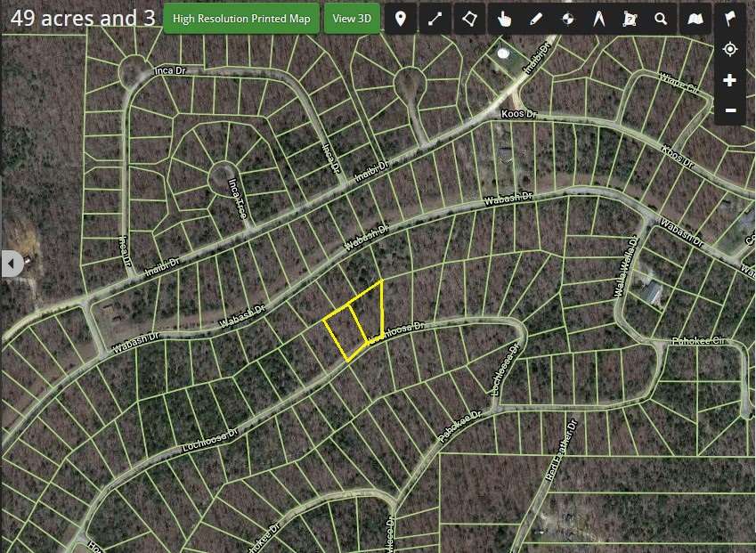
Task: Click the flag icon button
Action: pyautogui.click(x=730, y=19)
